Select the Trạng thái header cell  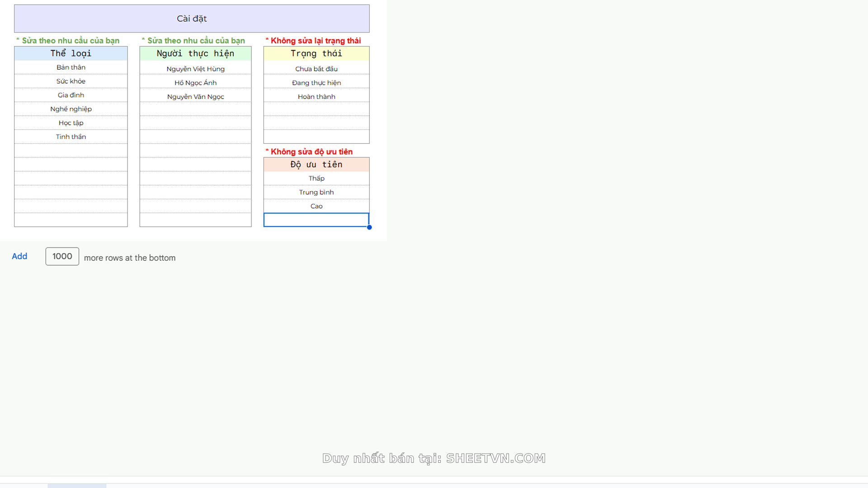coord(316,53)
